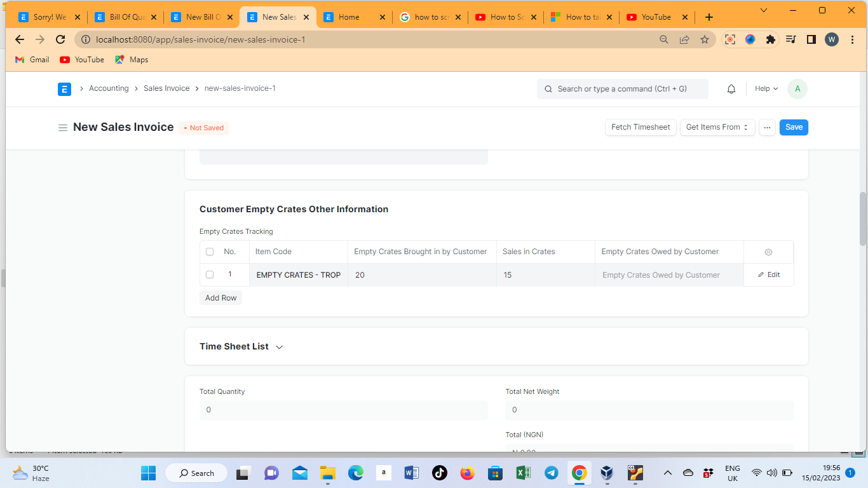Open the notifications bell icon
Viewport: 868px width, 488px height.
click(731, 89)
